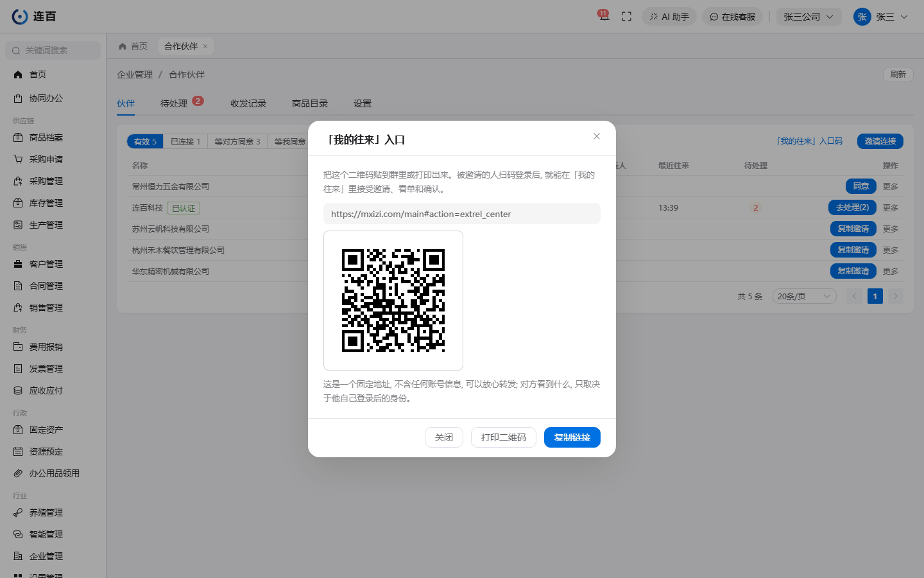Click the 打印二维码 button

coord(504,437)
